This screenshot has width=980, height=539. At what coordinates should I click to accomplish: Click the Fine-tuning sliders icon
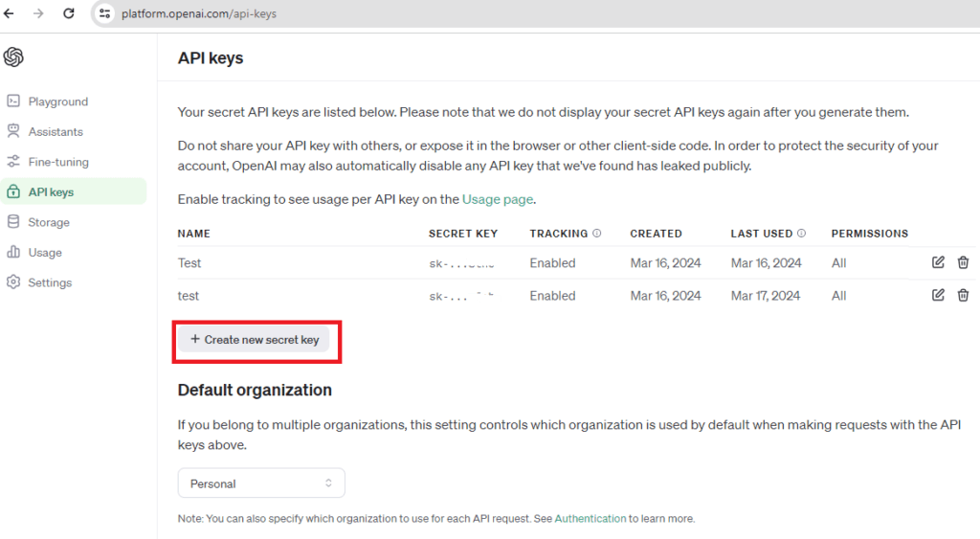(13, 162)
